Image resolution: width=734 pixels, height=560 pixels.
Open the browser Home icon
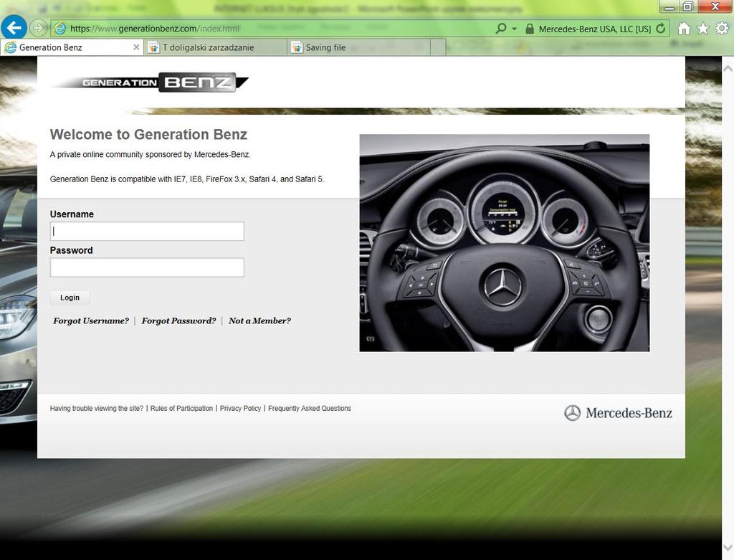coord(683,29)
